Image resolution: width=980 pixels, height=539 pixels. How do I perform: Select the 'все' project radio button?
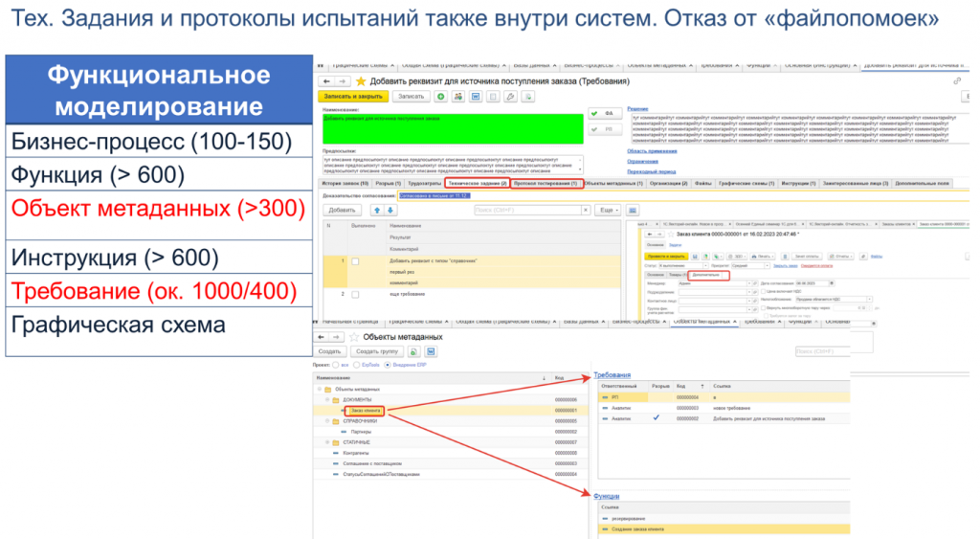pos(336,365)
